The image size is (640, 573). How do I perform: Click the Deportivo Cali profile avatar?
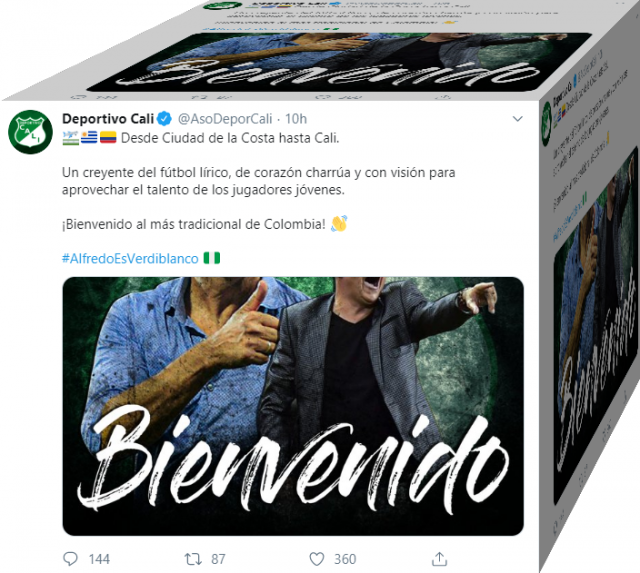tap(31, 132)
